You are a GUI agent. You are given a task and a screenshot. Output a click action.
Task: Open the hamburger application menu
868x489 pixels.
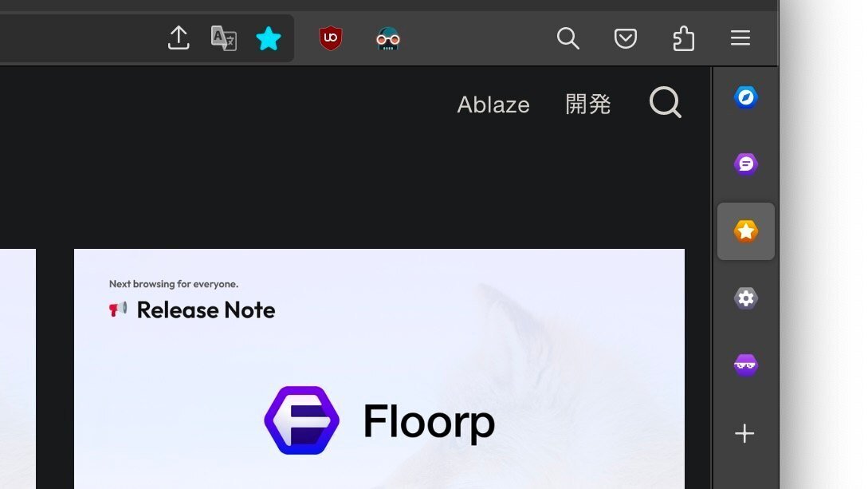tap(740, 37)
